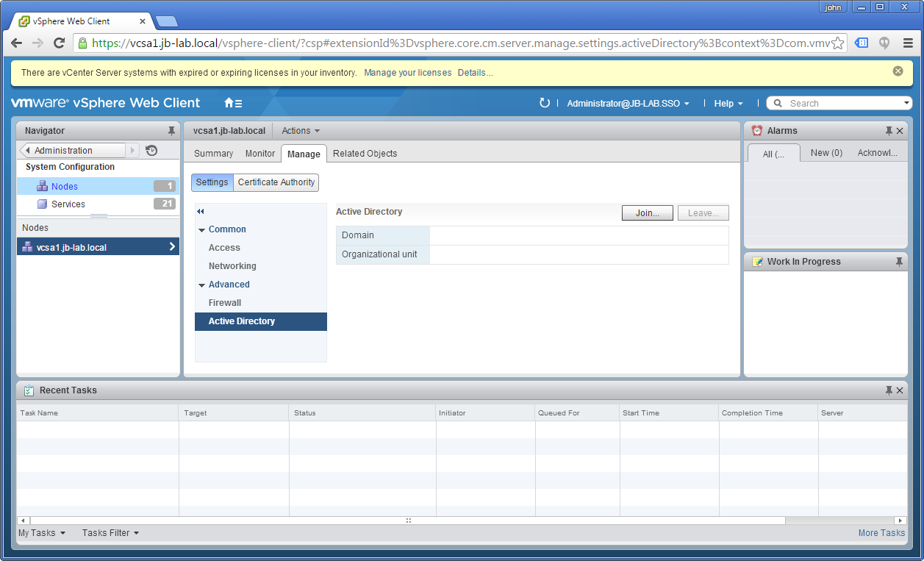Select the Settings toggle button

[x=212, y=182]
